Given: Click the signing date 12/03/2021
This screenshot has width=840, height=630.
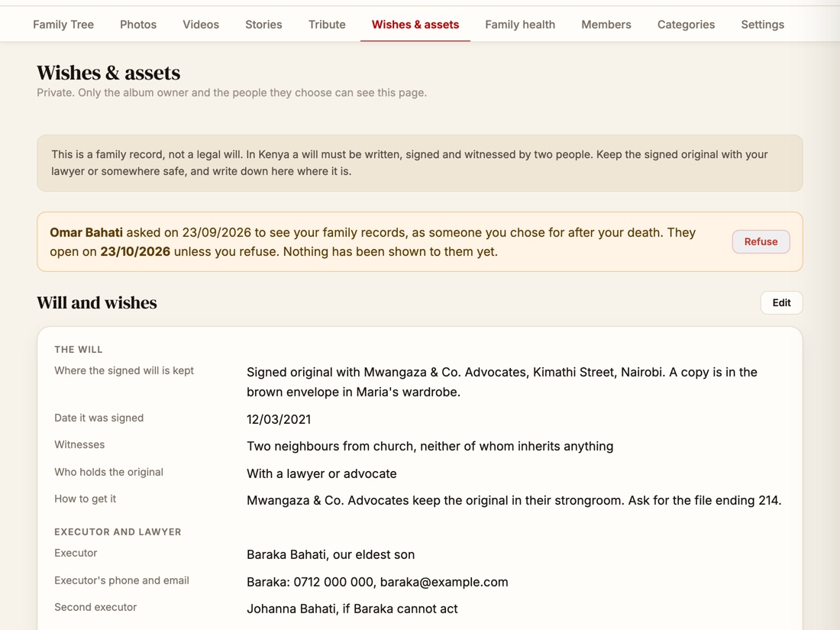Looking at the screenshot, I should tap(279, 419).
